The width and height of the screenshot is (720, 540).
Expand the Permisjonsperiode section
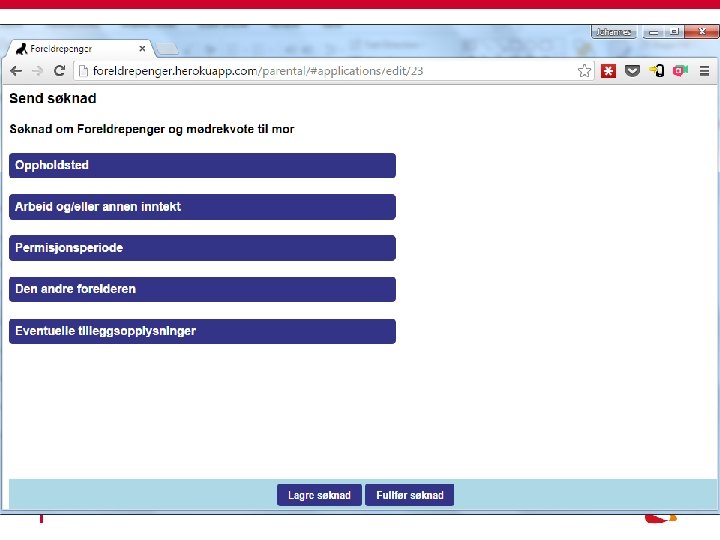(202, 248)
